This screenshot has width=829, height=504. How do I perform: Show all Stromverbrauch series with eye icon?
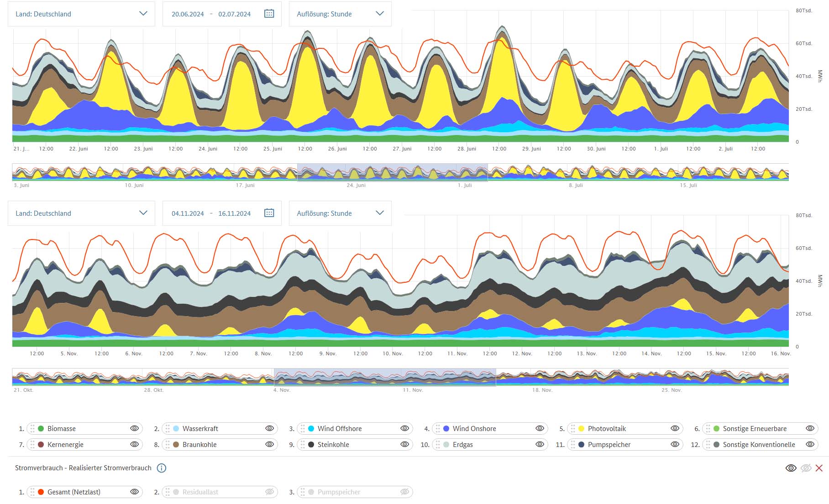(x=791, y=468)
